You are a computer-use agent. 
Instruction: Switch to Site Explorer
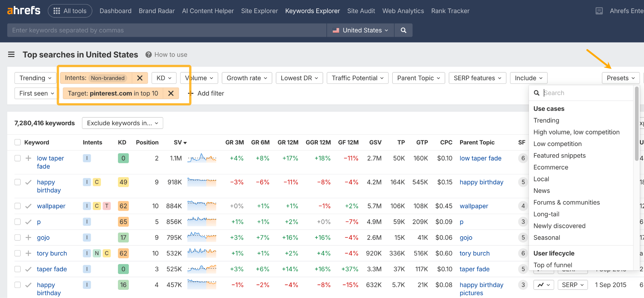tap(259, 10)
